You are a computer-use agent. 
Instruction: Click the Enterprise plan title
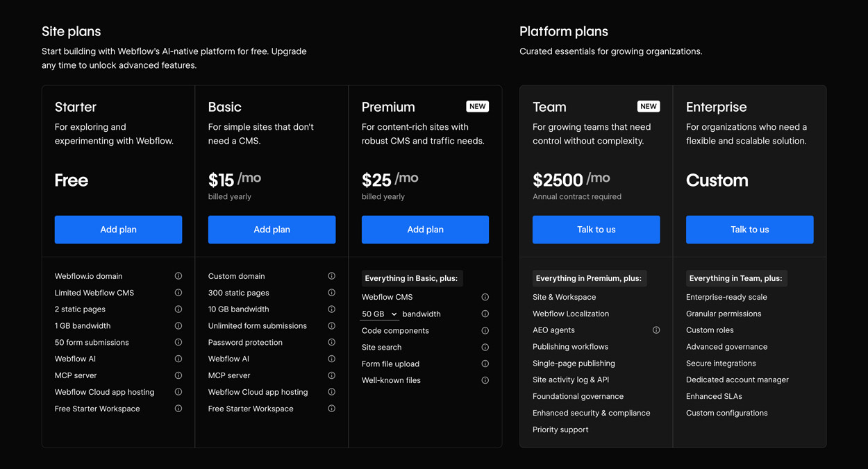[717, 107]
